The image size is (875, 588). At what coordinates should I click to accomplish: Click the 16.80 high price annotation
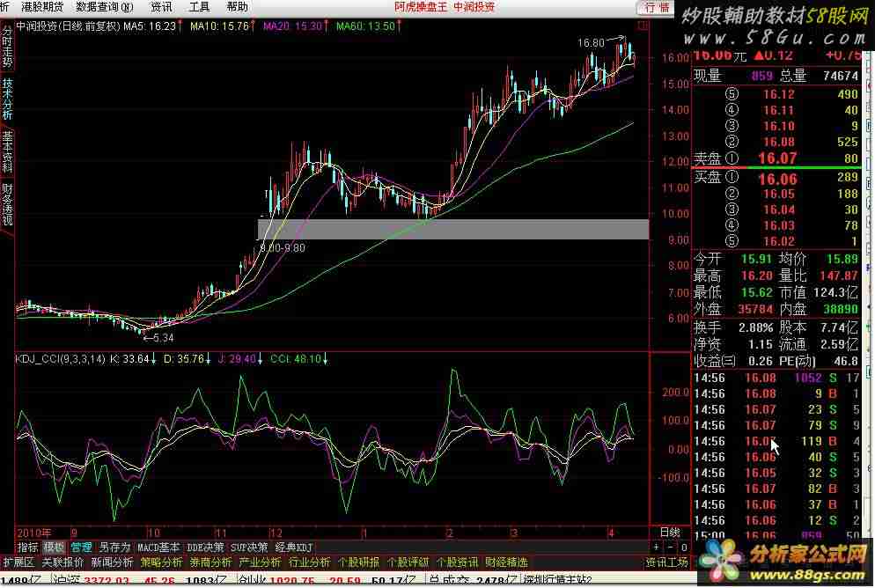(591, 43)
